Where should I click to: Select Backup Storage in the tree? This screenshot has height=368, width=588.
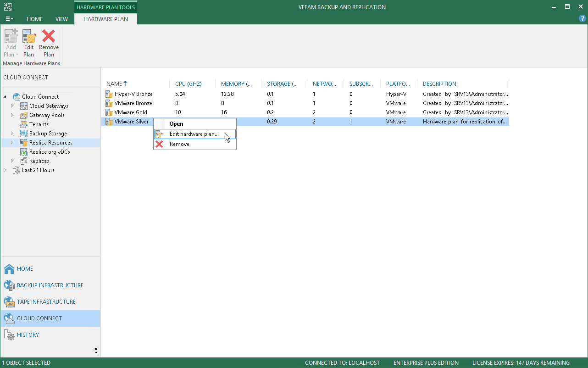pos(48,134)
